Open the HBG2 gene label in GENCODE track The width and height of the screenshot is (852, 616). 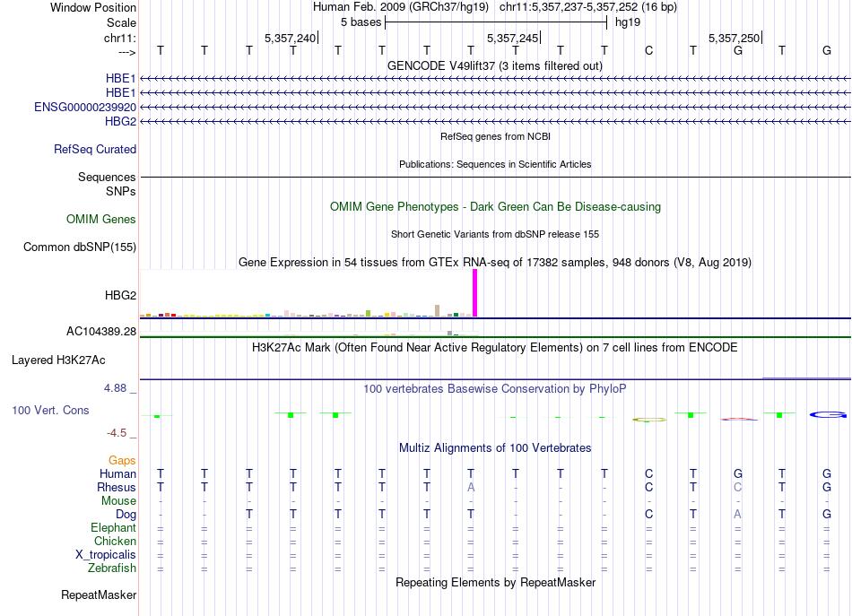click(121, 121)
